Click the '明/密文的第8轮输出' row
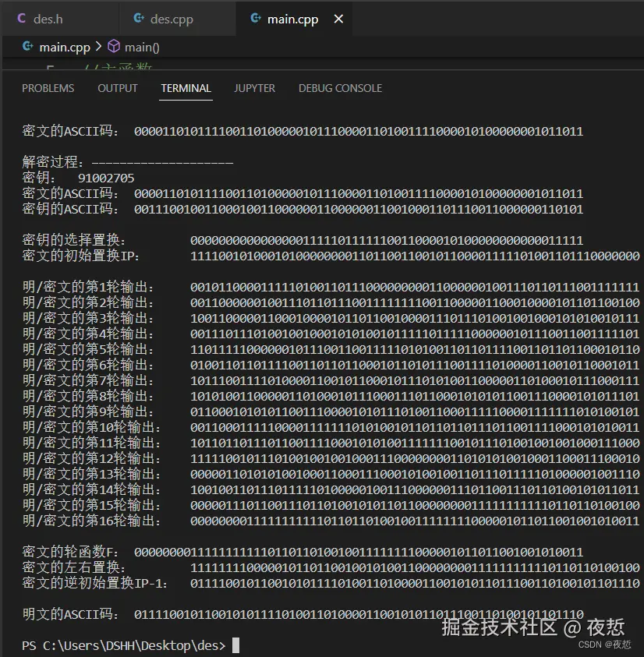Screen dimensions: 644x657 tap(331, 396)
